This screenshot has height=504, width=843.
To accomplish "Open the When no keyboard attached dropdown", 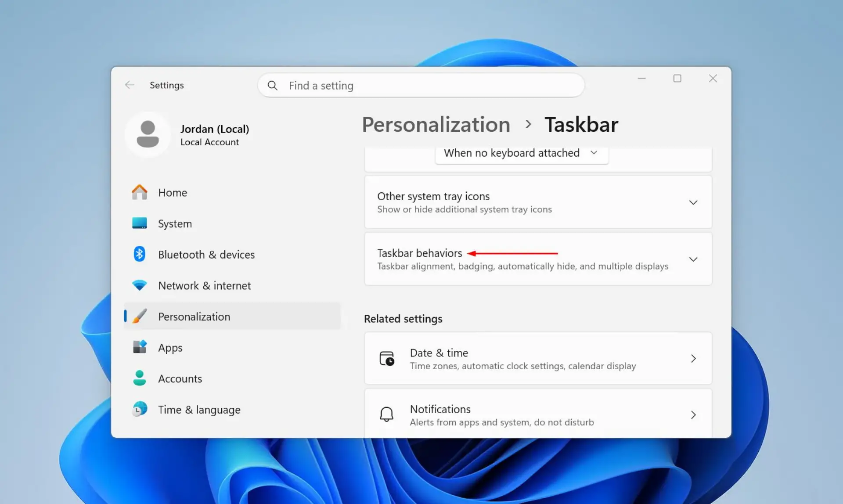I will coord(522,153).
